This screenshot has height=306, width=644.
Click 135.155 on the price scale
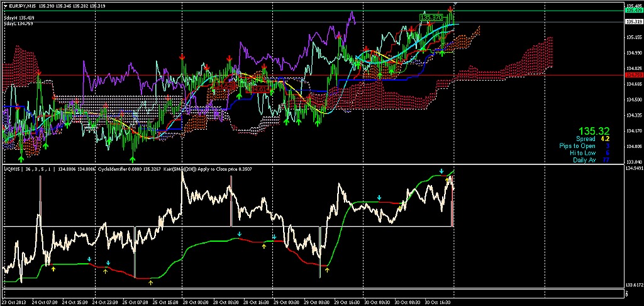click(x=634, y=37)
